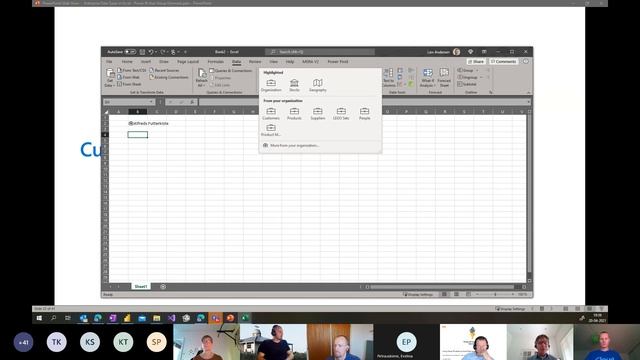Choose the LEGO Sets data type
This screenshot has width=640, height=360.
tap(341, 113)
